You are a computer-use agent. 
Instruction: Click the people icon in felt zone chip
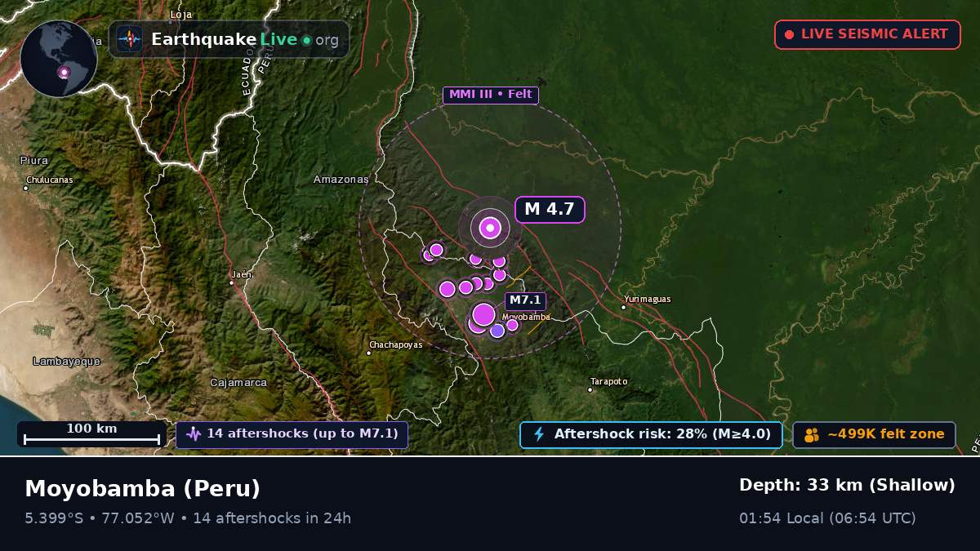tap(811, 435)
